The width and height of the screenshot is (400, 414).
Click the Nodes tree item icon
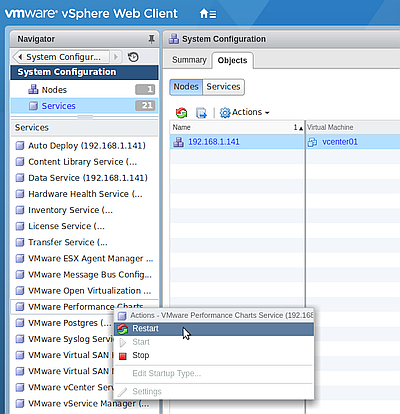33,89
